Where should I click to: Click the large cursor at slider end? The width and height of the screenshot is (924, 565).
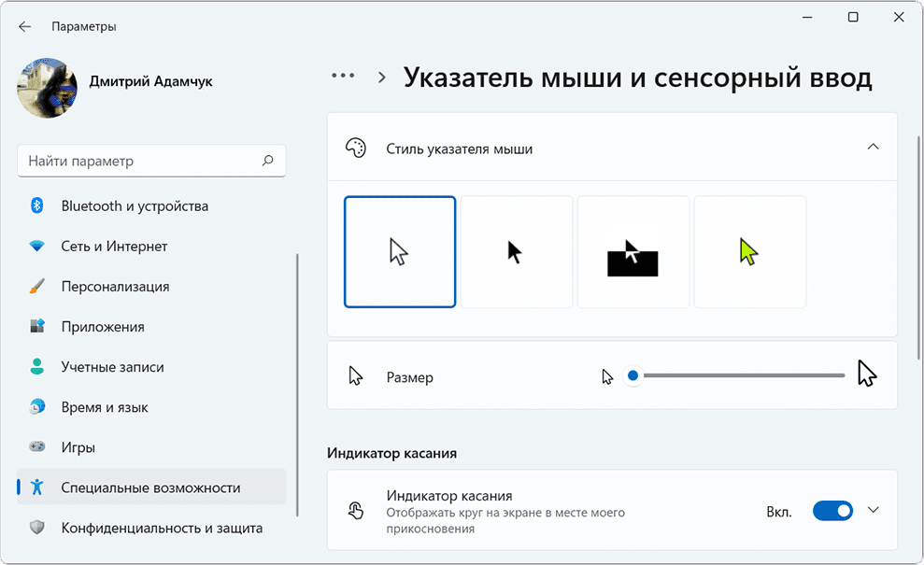867,374
